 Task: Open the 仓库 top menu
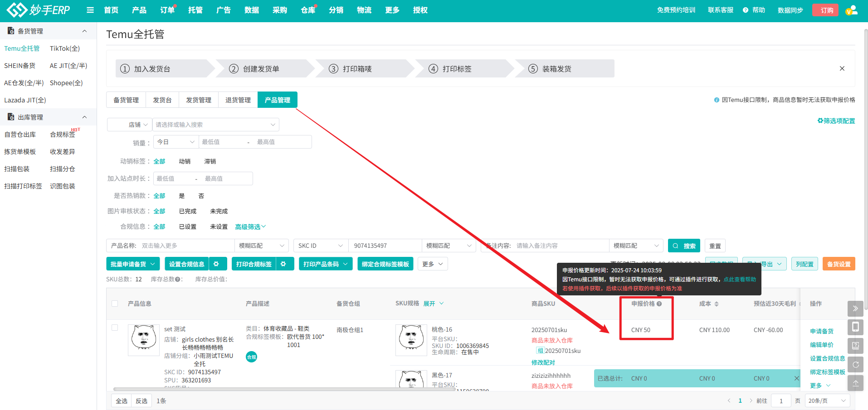coord(308,10)
